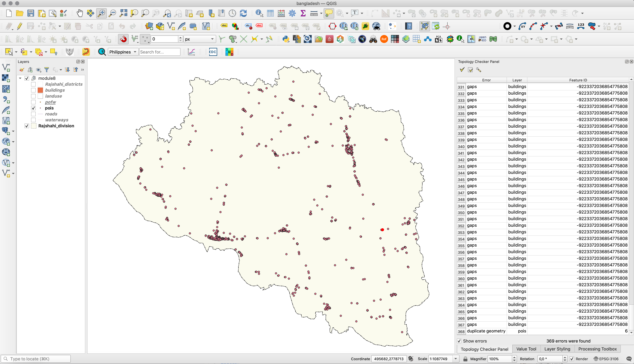The image size is (634, 364).
Task: Switch to the Layer Styling tab
Action: coord(557,349)
